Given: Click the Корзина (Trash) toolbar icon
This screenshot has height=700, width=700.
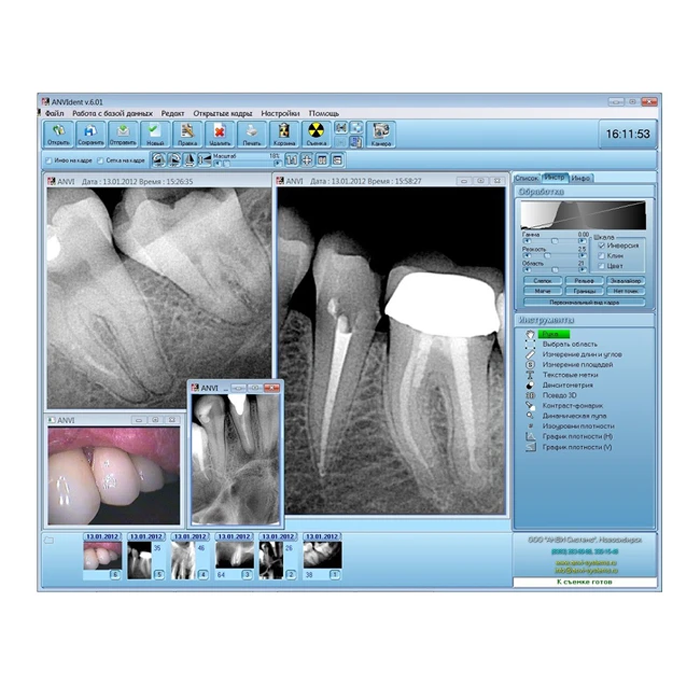Looking at the screenshot, I should coord(284,134).
